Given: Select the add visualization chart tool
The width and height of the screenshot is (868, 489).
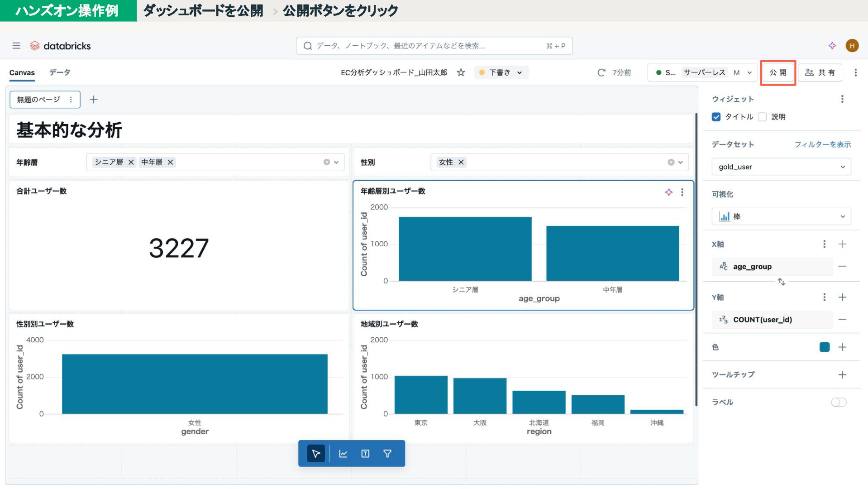Looking at the screenshot, I should point(343,454).
